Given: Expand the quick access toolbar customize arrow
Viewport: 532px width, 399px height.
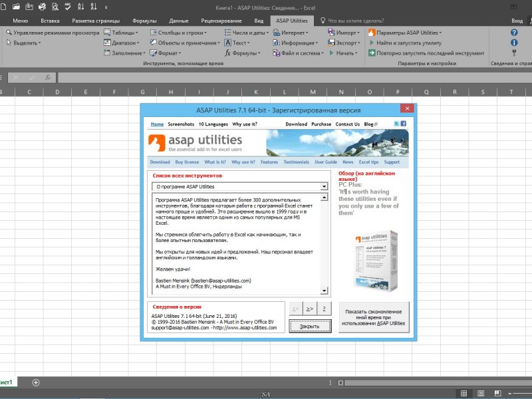Looking at the screenshot, I should [x=106, y=7].
